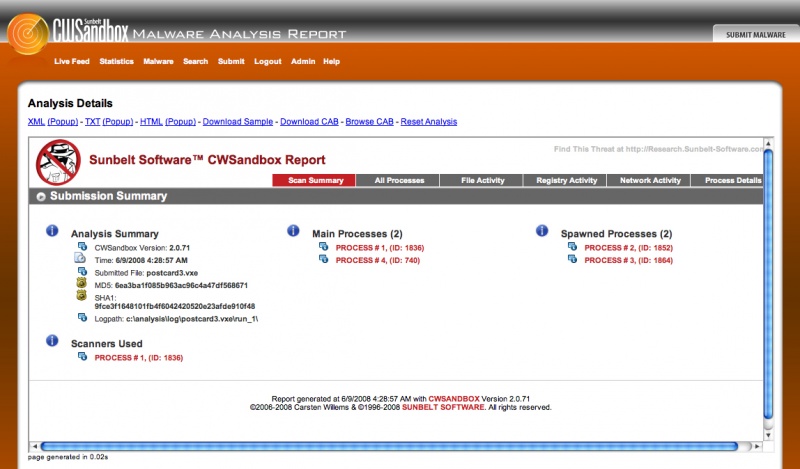Screen dimensions: 800x469
Task: Click info icon beside Scanners Used
Action: pos(52,340)
